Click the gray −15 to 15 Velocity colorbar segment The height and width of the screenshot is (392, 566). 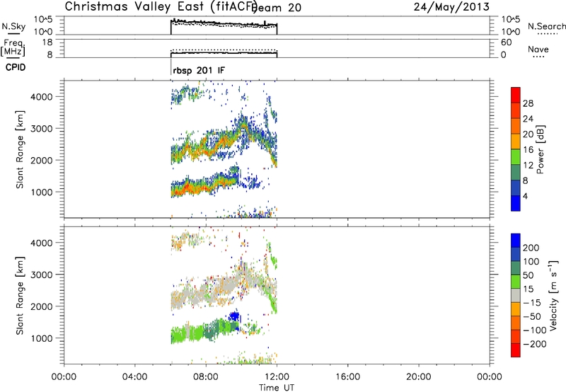516,296
